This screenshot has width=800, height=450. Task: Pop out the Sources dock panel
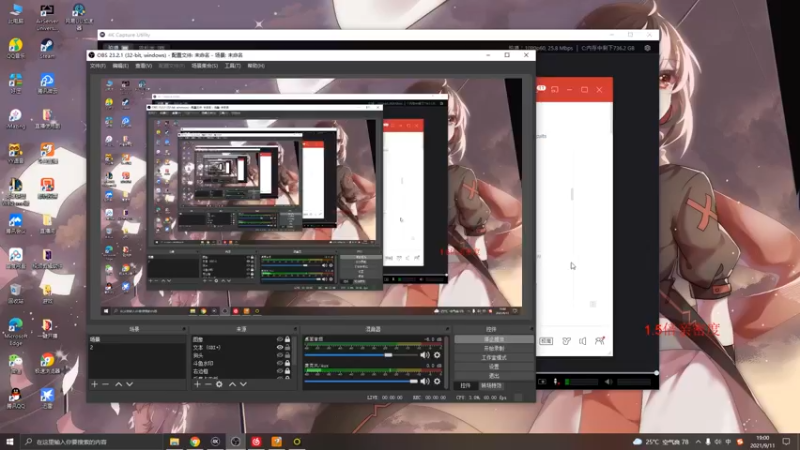(x=295, y=329)
